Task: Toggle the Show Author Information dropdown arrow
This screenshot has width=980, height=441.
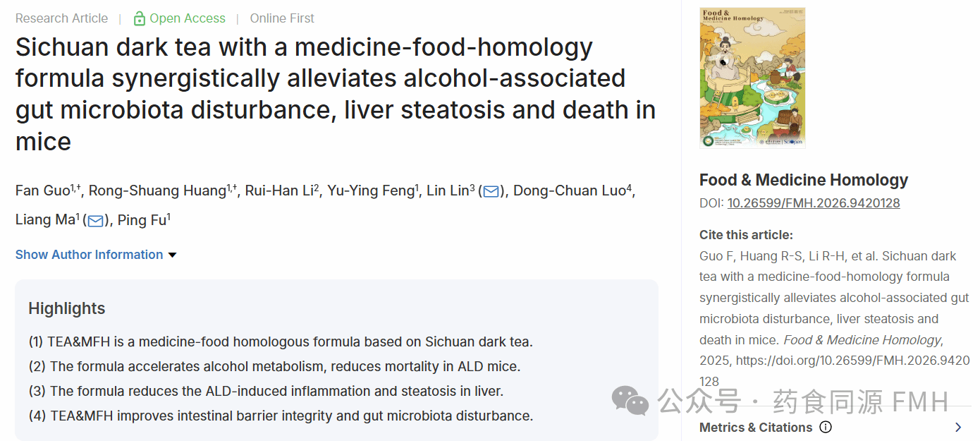Action: (x=173, y=255)
